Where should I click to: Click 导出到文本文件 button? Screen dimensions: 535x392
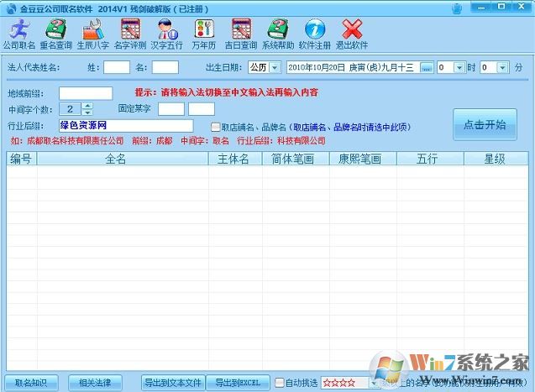tap(173, 383)
